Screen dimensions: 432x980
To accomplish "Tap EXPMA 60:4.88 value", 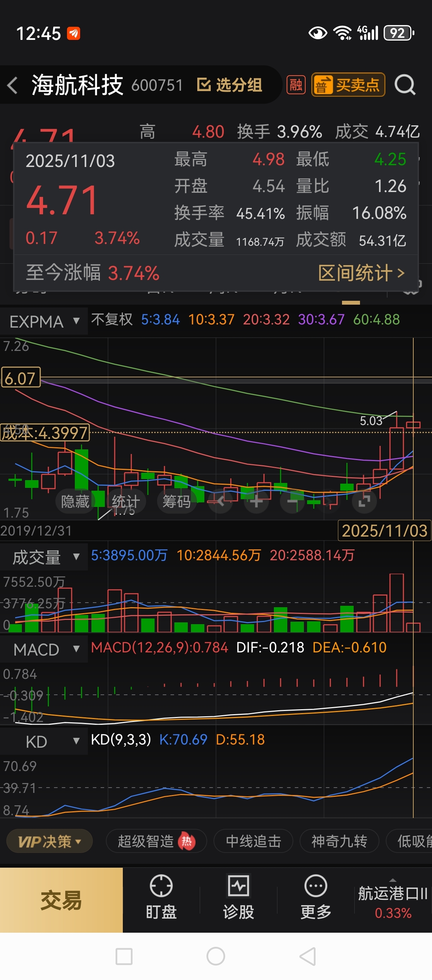I will tap(377, 319).
